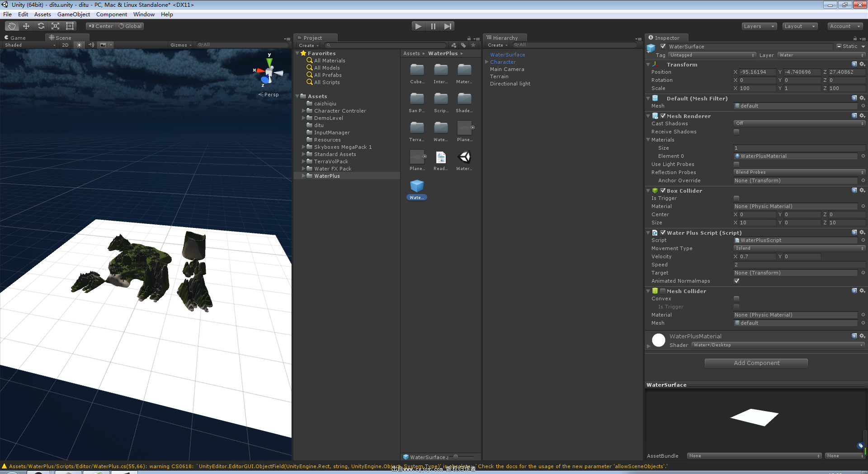Expand Character in Hierarchy
The width and height of the screenshot is (868, 474).
coord(486,62)
